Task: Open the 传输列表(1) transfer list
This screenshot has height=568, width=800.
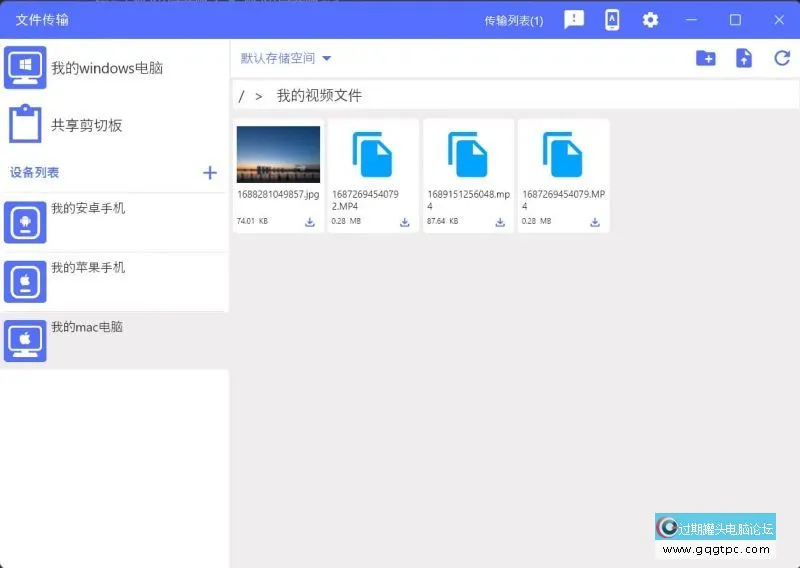Action: point(514,20)
